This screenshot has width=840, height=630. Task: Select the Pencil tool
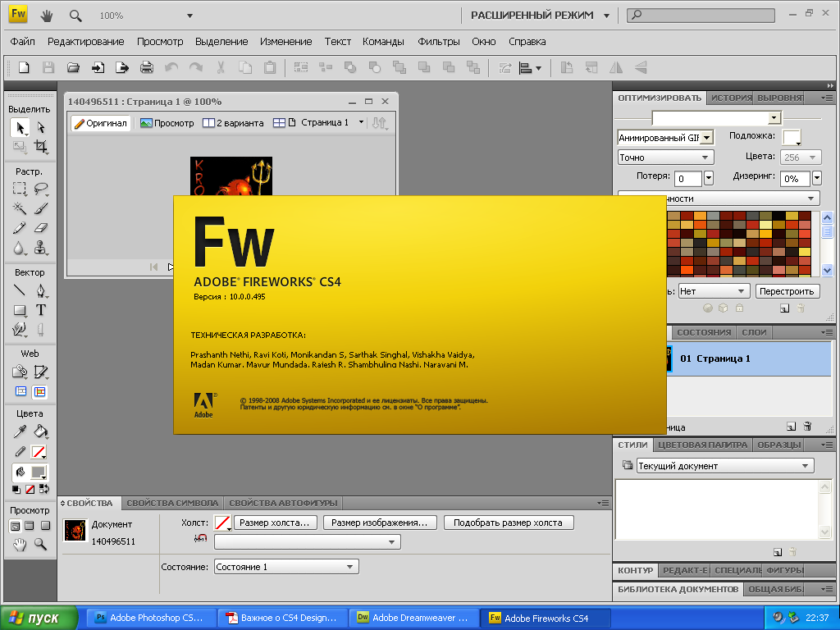tap(20, 228)
